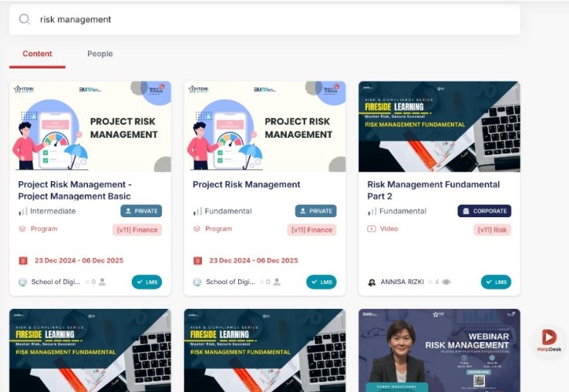Click program stack icon on first card
The image size is (569, 392).
tap(22, 229)
